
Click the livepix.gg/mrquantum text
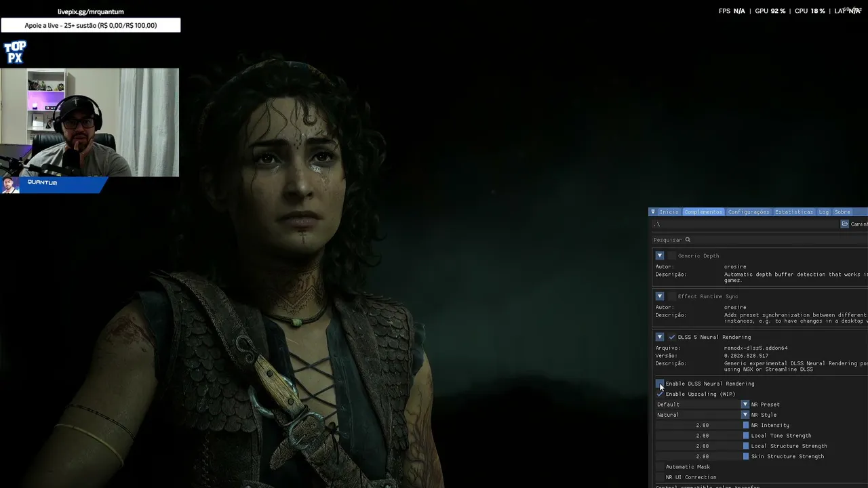point(91,12)
